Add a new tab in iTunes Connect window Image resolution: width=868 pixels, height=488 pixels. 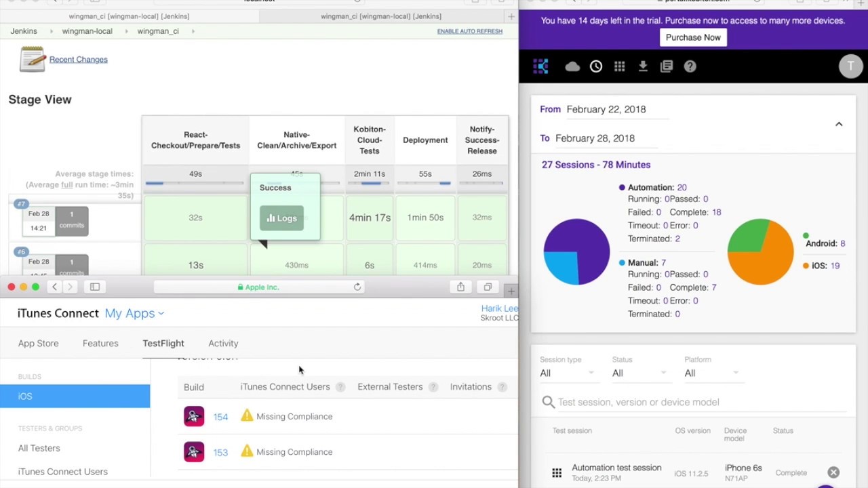coord(511,291)
